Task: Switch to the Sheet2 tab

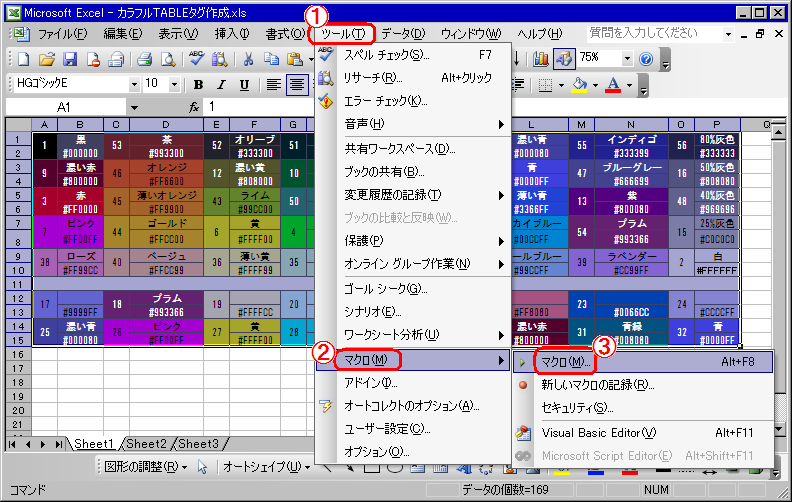Action: (x=146, y=444)
